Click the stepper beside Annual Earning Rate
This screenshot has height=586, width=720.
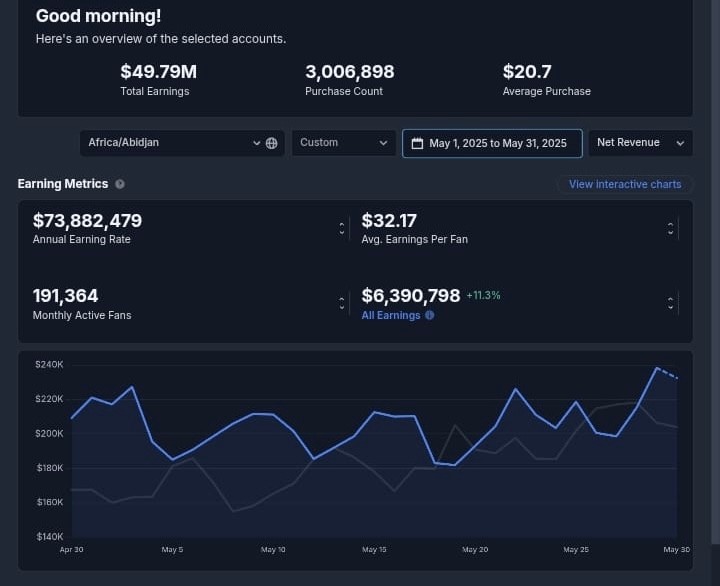pos(341,228)
